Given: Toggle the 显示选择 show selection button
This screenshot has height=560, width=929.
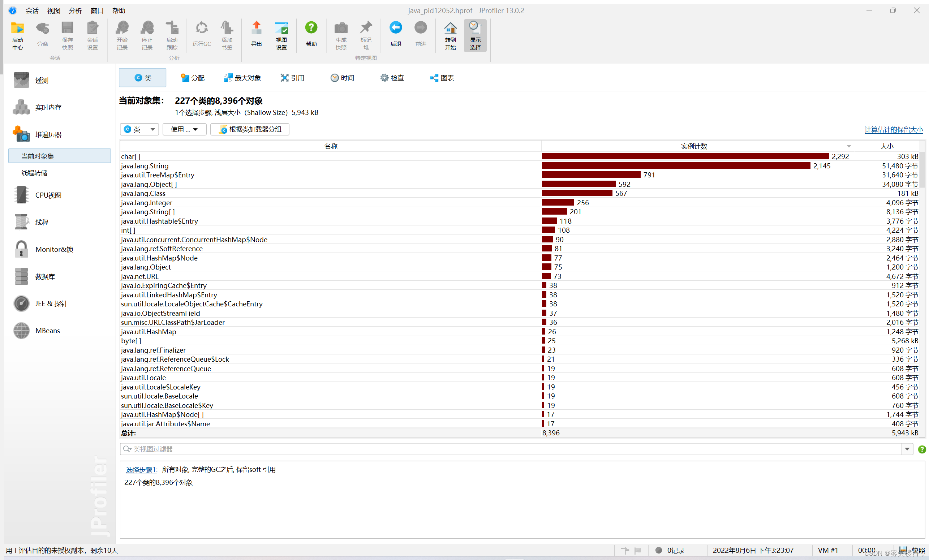Looking at the screenshot, I should tap(476, 35).
